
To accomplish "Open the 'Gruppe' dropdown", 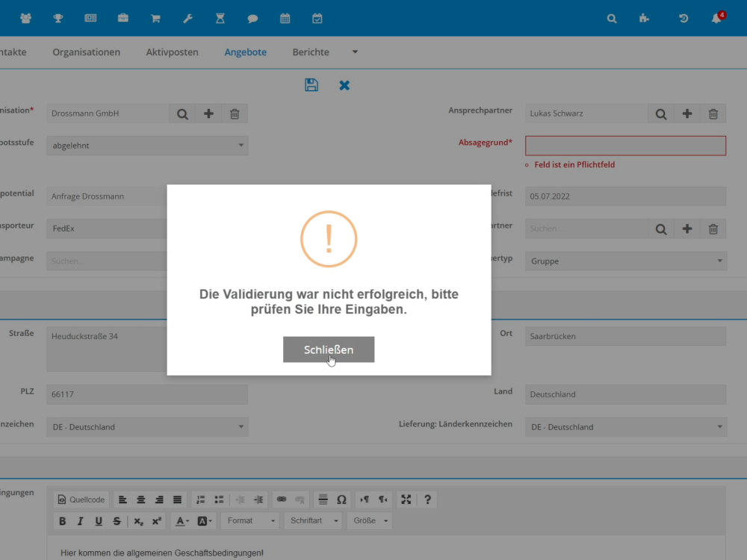I will coord(625,261).
